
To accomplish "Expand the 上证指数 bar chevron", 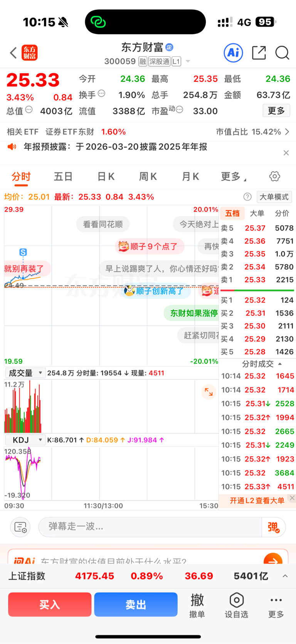I will (x=285, y=576).
